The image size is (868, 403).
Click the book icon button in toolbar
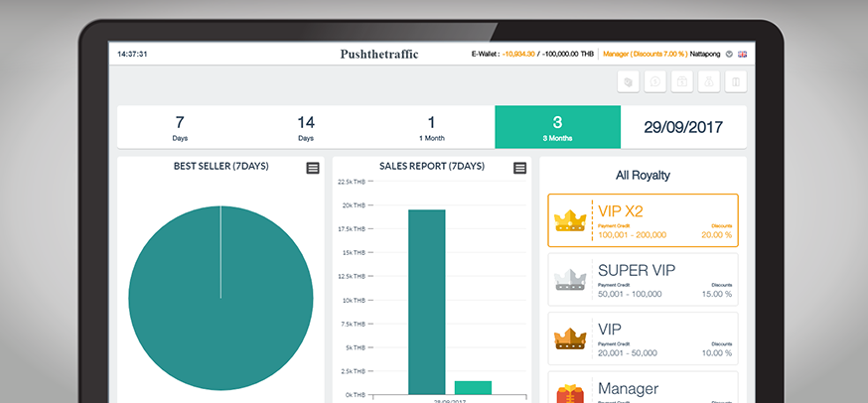[x=735, y=82]
